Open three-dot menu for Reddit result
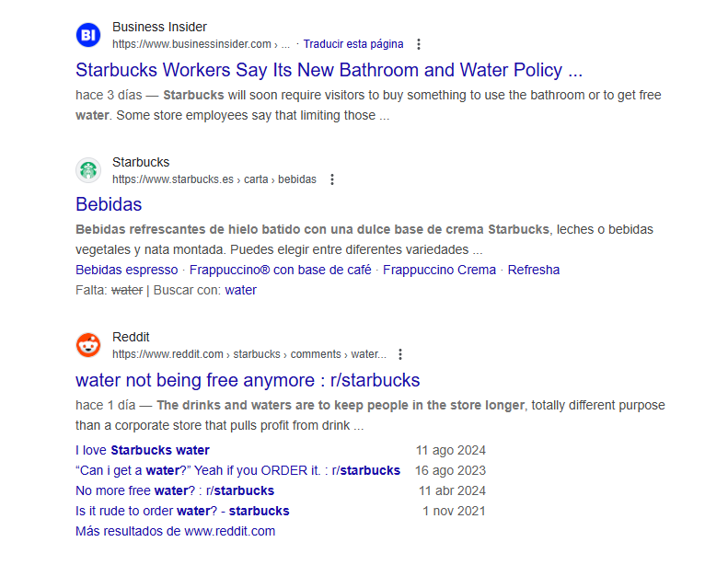Screen dimensions: 728x565 [400, 354]
